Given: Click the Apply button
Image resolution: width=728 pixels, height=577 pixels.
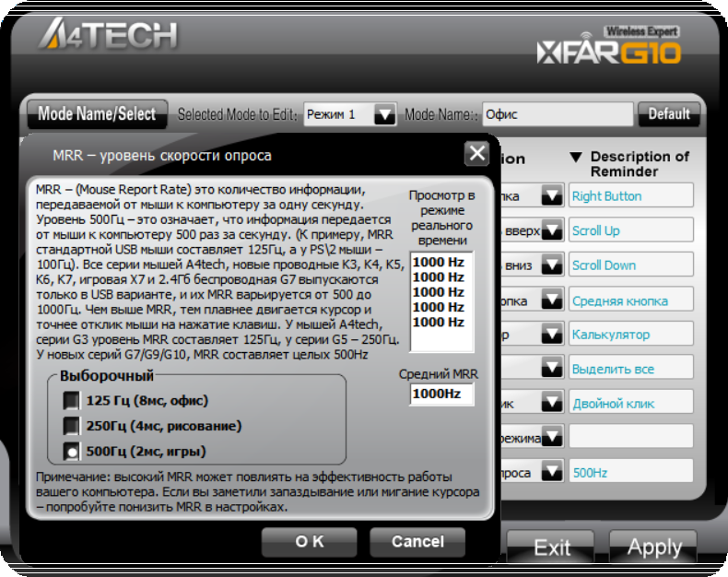Looking at the screenshot, I should pos(653,548).
